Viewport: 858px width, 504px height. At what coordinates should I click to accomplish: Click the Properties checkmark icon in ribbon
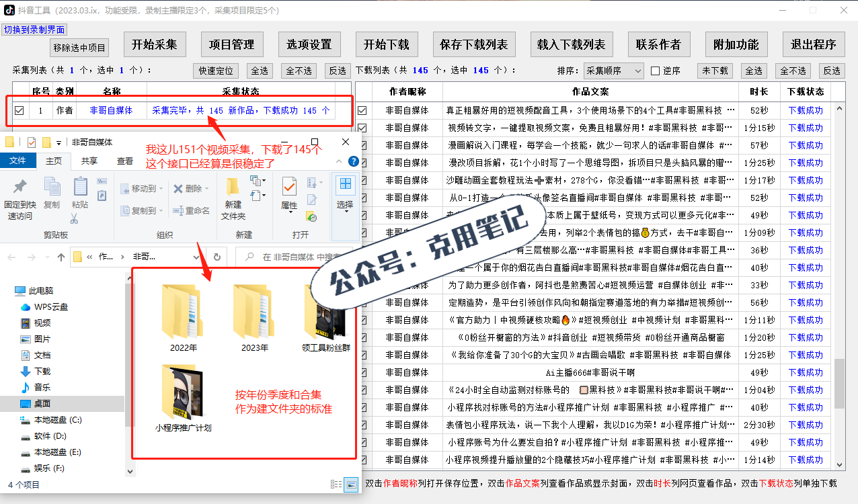tap(290, 186)
